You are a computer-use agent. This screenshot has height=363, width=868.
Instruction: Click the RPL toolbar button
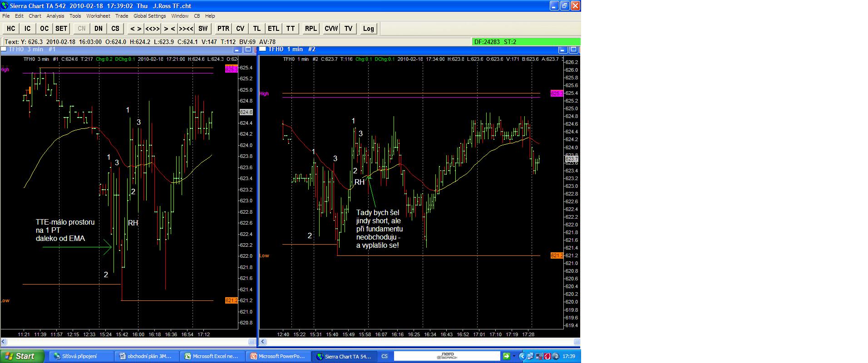pos(311,29)
